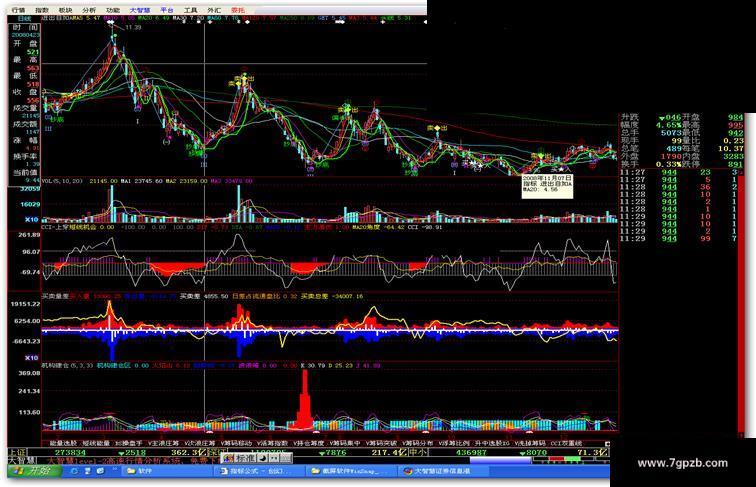Click the 深证 index label in status bar

point(218,453)
